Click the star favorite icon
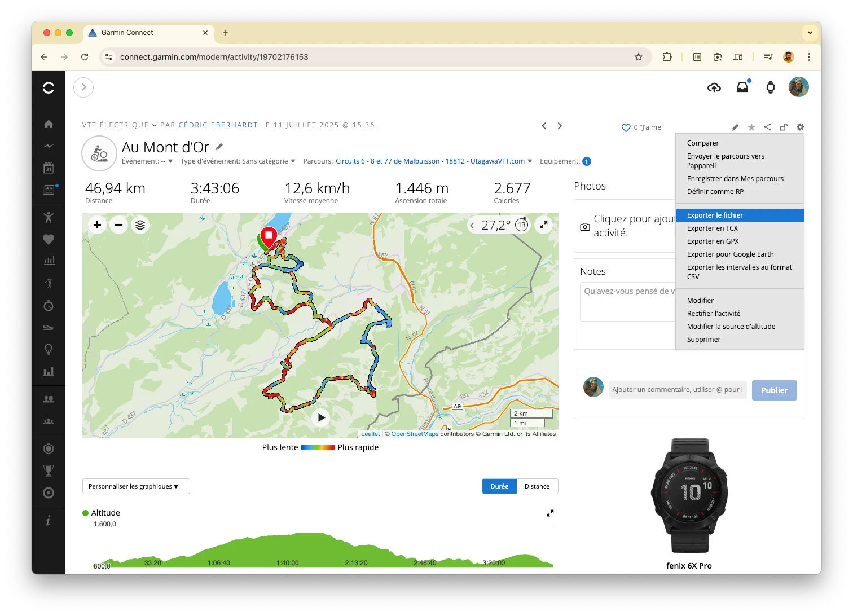Image resolution: width=853 pixels, height=616 pixels. pos(751,127)
